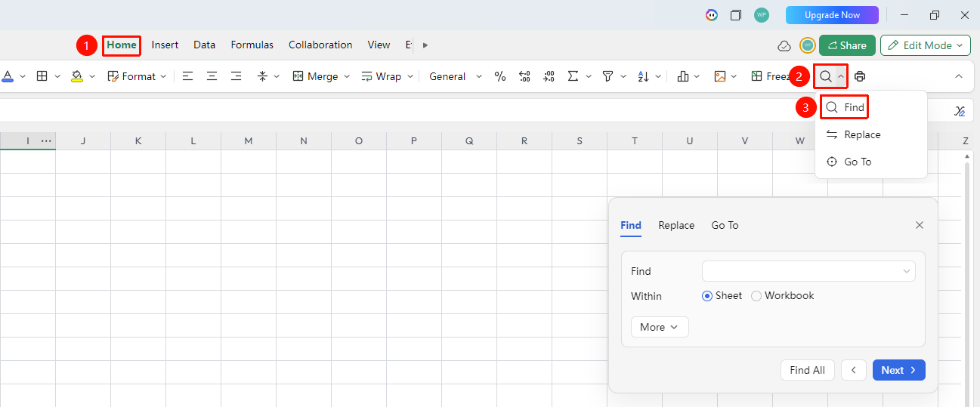This screenshot has height=407, width=980.
Task: Click the borders icon
Action: click(x=42, y=76)
